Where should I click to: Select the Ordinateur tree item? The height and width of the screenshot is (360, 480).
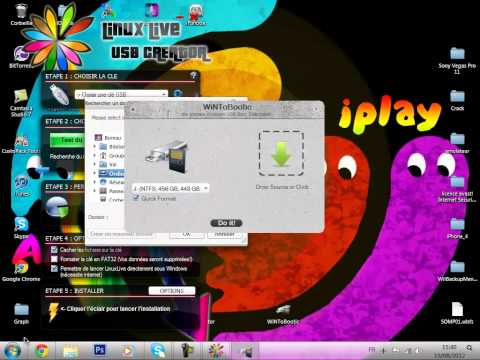click(x=112, y=173)
